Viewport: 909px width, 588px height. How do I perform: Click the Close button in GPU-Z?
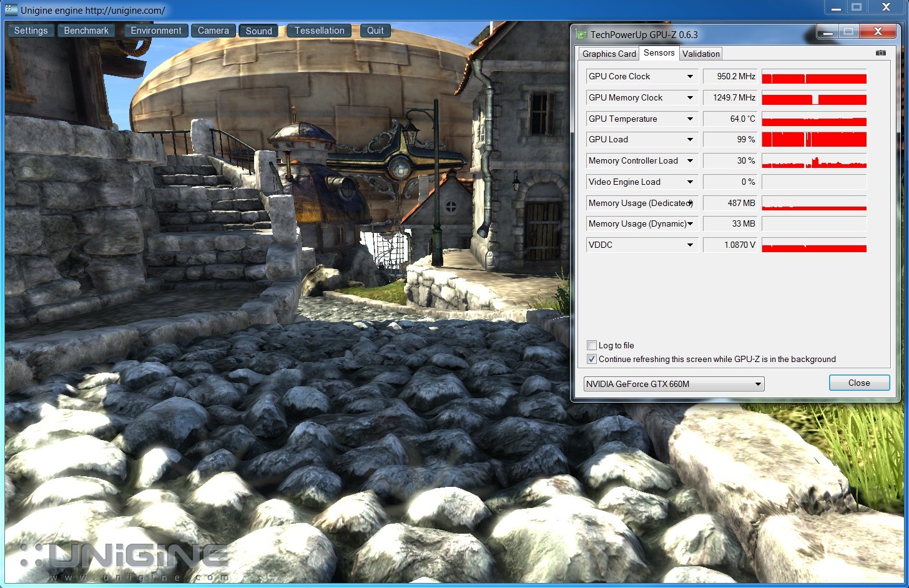coord(859,383)
